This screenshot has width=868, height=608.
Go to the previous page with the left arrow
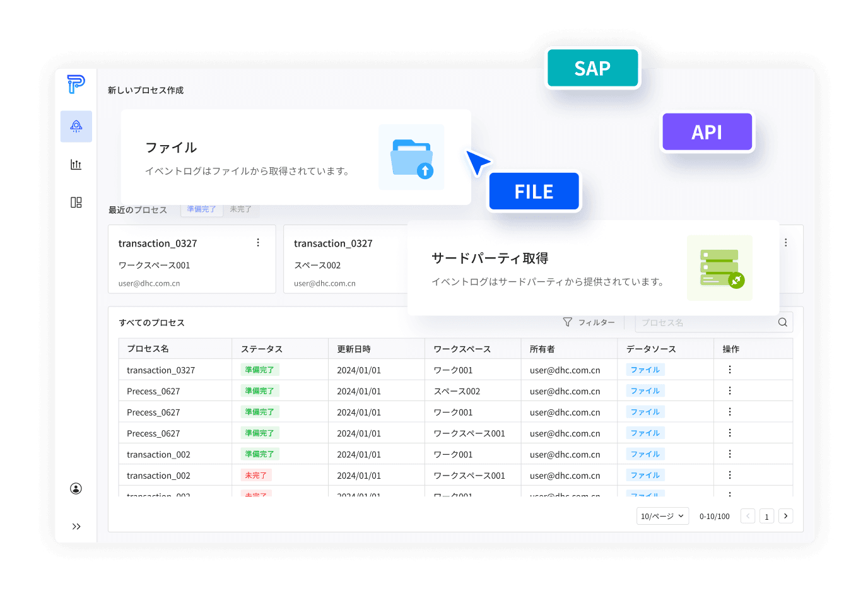click(748, 516)
